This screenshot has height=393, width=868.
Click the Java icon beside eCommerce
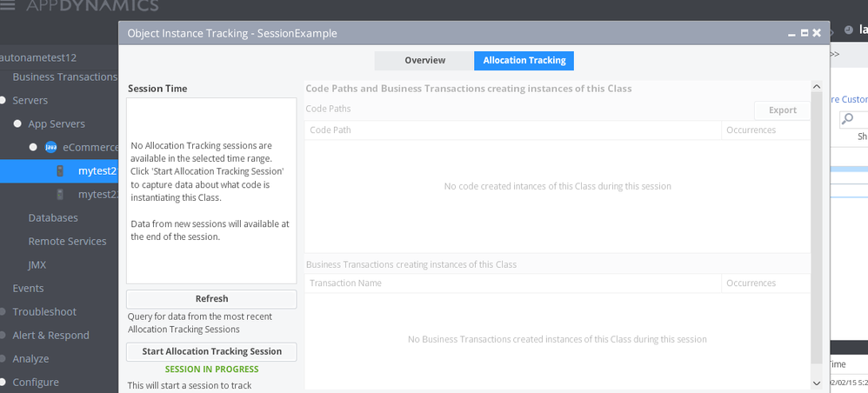(50, 147)
